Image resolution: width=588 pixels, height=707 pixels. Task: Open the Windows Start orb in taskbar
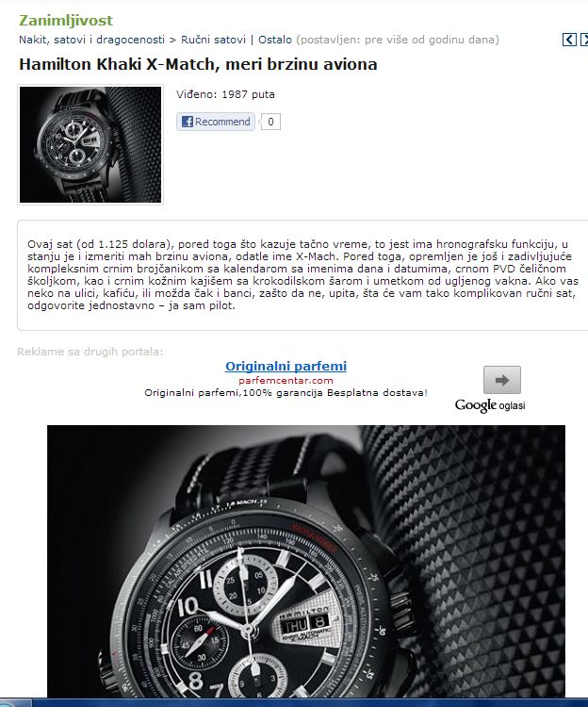pos(13,703)
